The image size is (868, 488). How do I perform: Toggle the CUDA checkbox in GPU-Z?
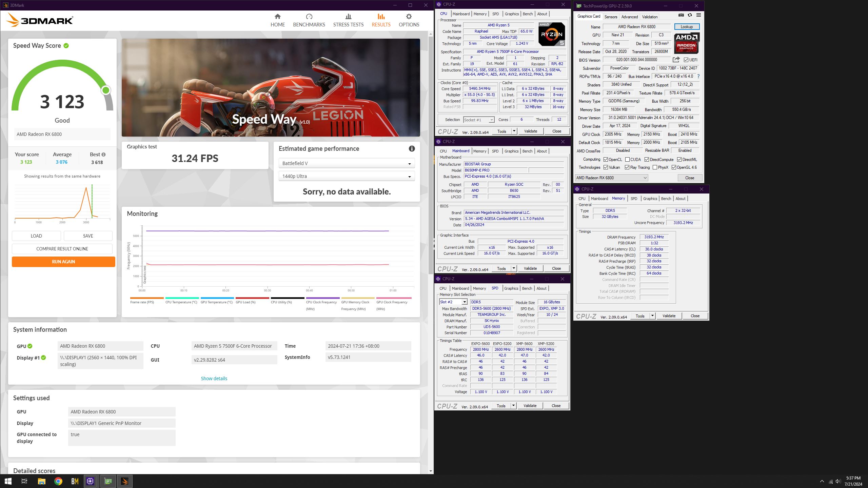[627, 160]
